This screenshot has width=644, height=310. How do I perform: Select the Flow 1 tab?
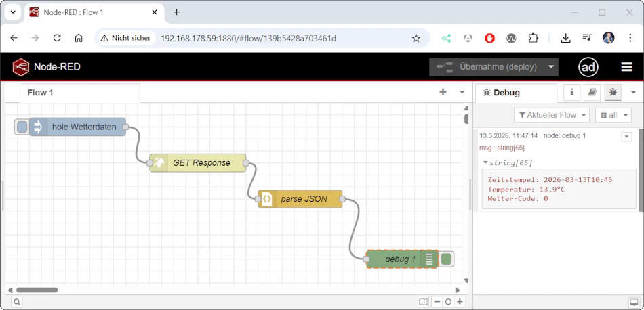tap(41, 93)
